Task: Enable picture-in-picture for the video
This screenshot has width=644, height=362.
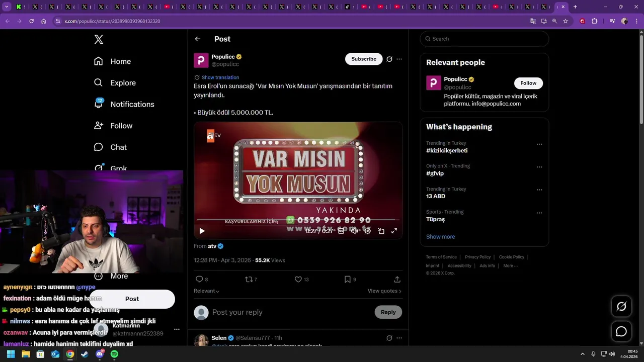Action: point(381,231)
